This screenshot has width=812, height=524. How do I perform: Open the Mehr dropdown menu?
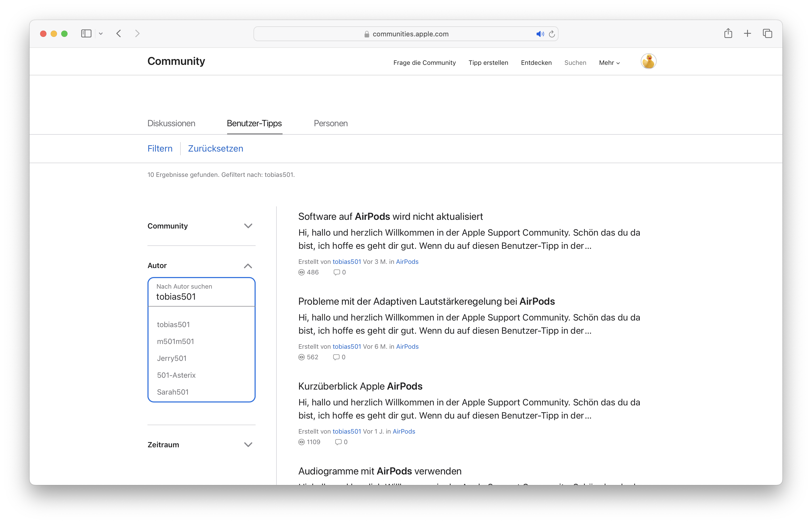(609, 63)
